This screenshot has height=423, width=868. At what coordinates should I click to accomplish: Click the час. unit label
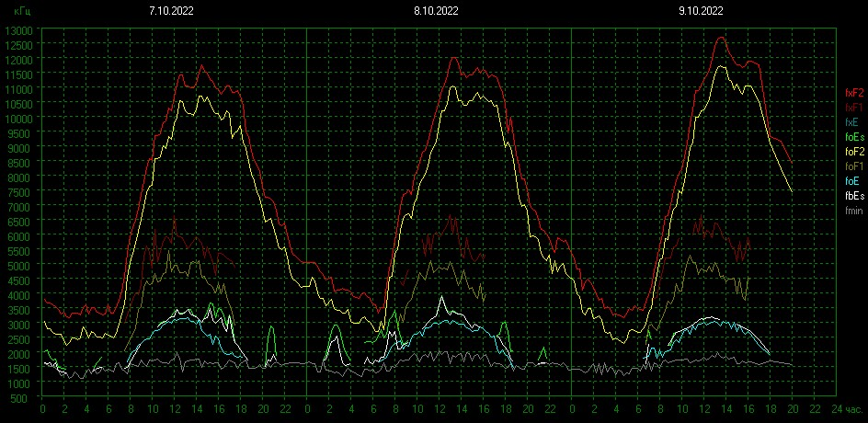[855, 408]
